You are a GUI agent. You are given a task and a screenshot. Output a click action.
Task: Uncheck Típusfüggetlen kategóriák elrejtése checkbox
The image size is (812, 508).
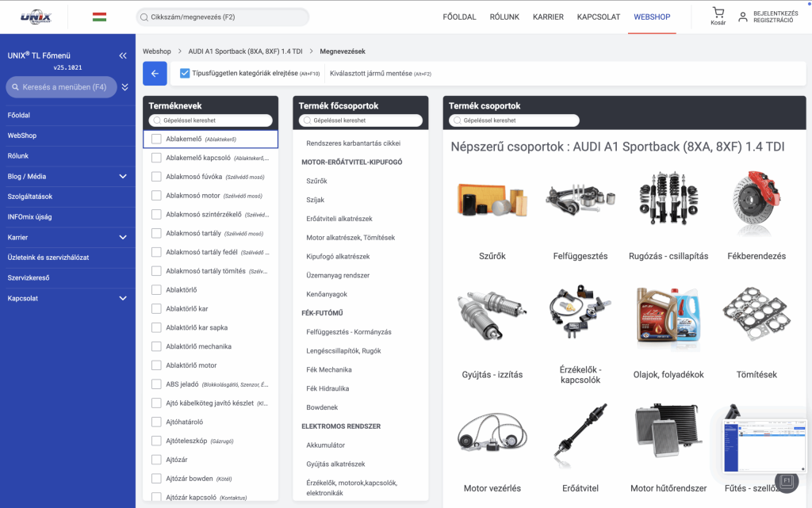[x=185, y=74]
